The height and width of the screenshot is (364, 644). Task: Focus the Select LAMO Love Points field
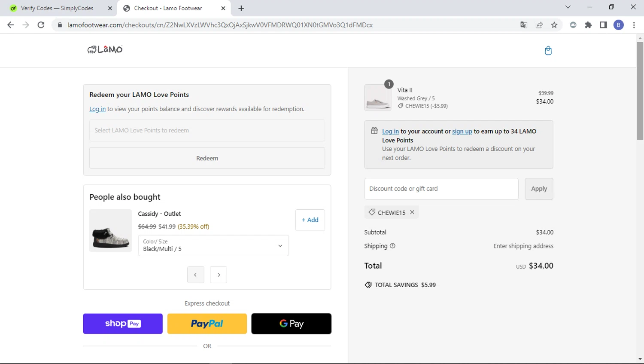click(207, 130)
